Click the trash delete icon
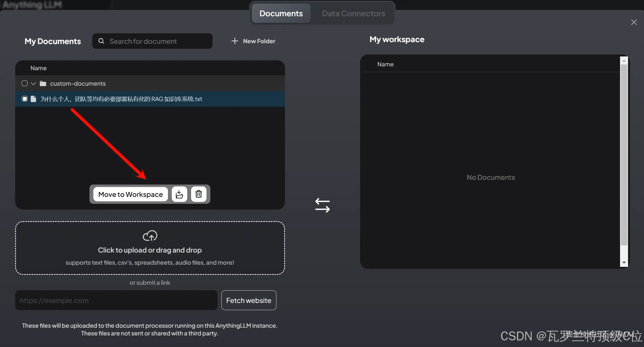Image resolution: width=644 pixels, height=347 pixels. point(199,194)
